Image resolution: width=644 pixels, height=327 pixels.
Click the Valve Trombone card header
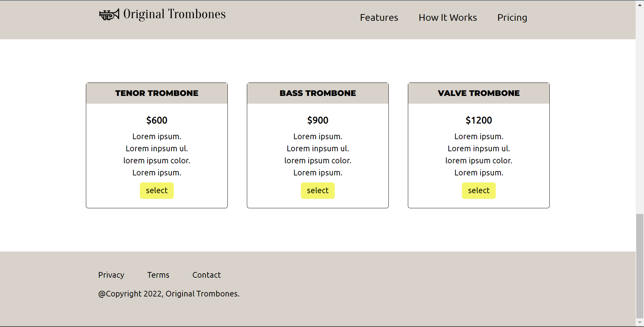[479, 93]
